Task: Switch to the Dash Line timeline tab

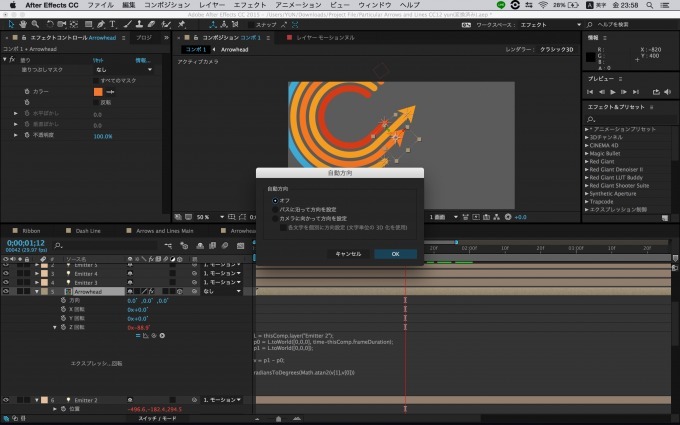Action: (x=90, y=230)
